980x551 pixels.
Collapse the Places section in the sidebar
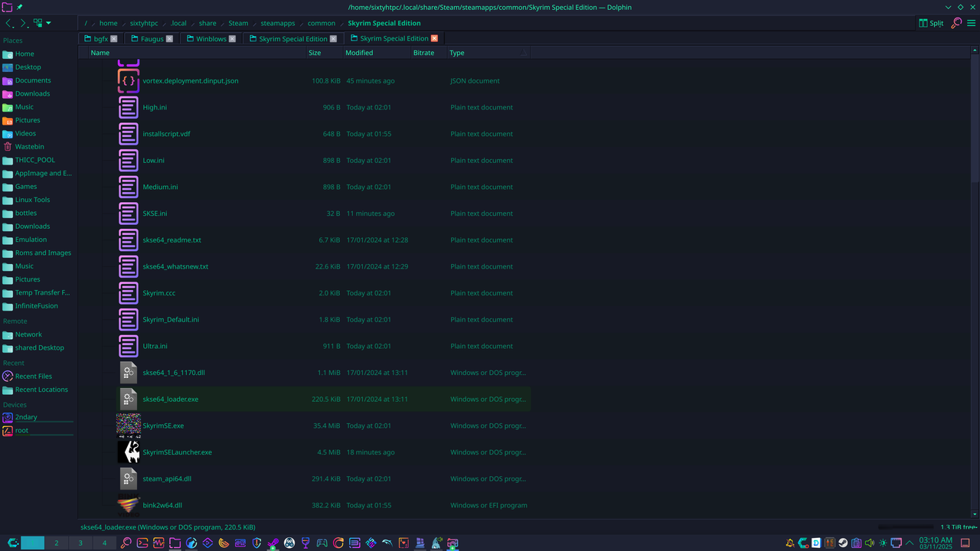click(12, 40)
